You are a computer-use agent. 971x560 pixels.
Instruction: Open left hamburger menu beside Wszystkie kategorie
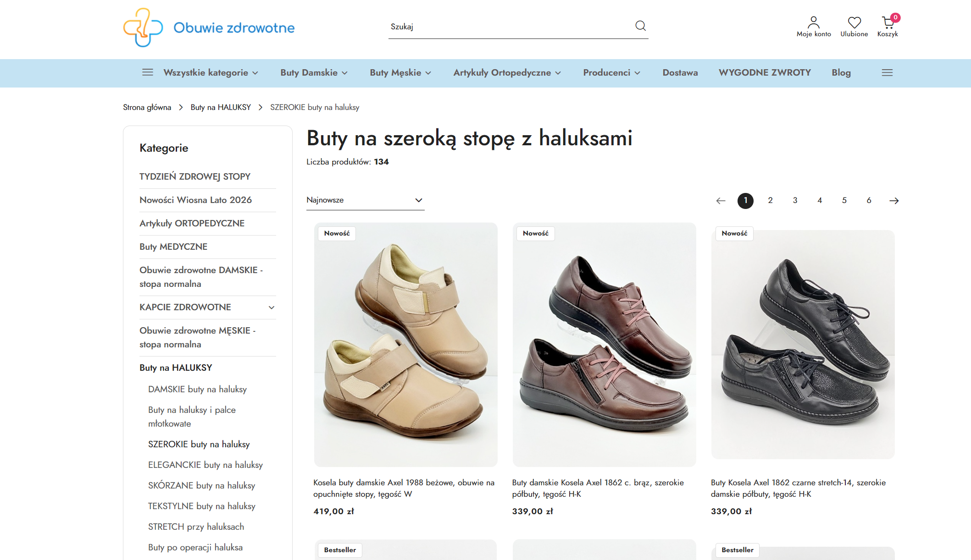pos(147,72)
